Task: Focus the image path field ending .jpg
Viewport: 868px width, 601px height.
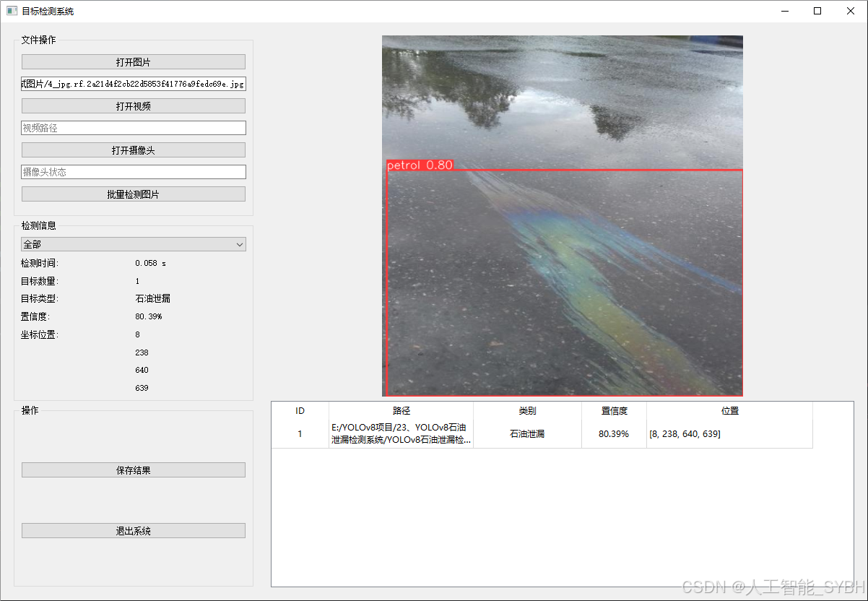Action: click(134, 84)
